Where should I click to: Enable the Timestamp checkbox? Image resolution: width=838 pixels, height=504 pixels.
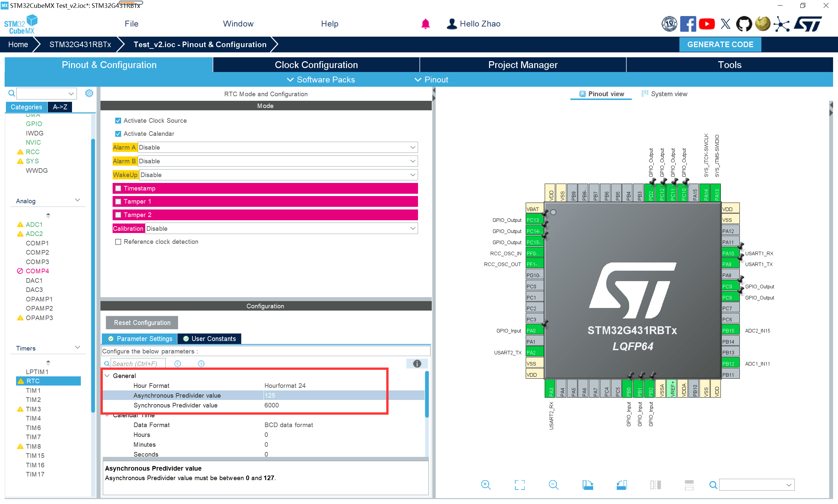(x=118, y=188)
